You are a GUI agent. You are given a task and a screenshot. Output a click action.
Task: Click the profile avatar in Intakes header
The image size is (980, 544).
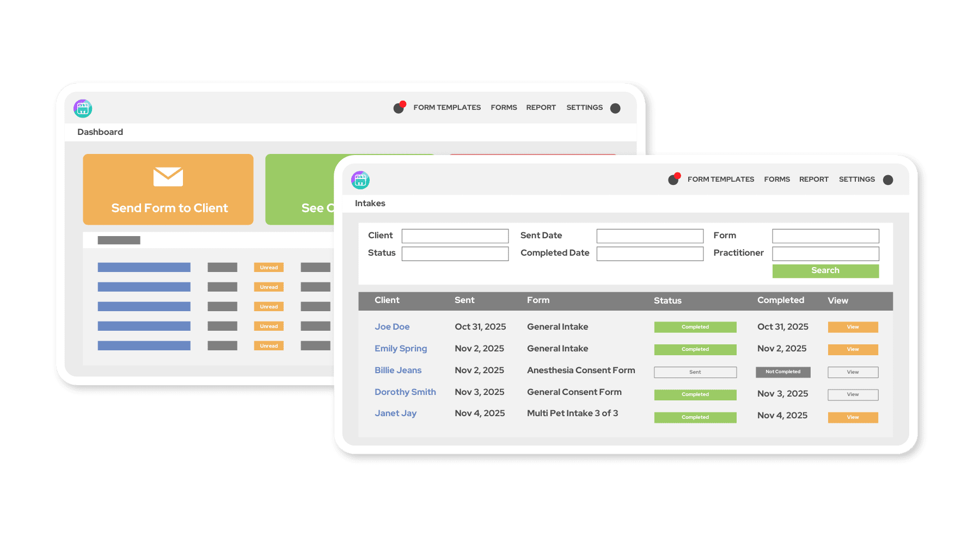click(888, 180)
